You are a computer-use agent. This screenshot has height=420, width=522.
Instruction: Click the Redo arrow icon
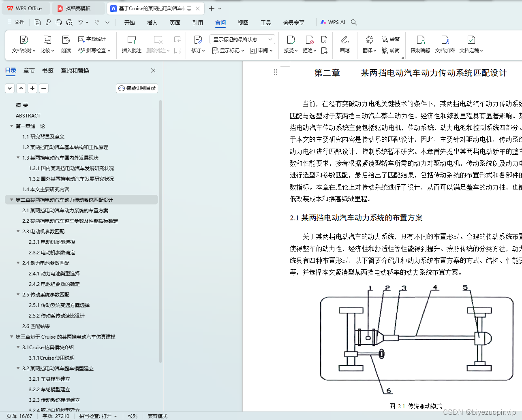click(x=97, y=23)
